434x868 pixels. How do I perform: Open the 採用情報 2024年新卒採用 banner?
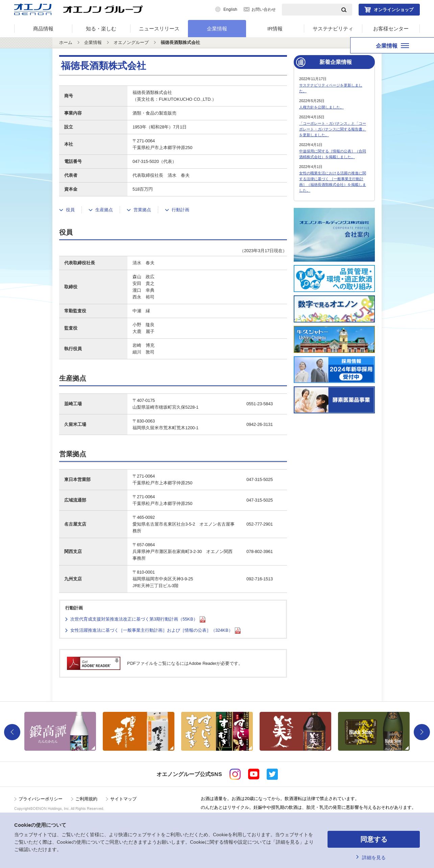tap(334, 369)
